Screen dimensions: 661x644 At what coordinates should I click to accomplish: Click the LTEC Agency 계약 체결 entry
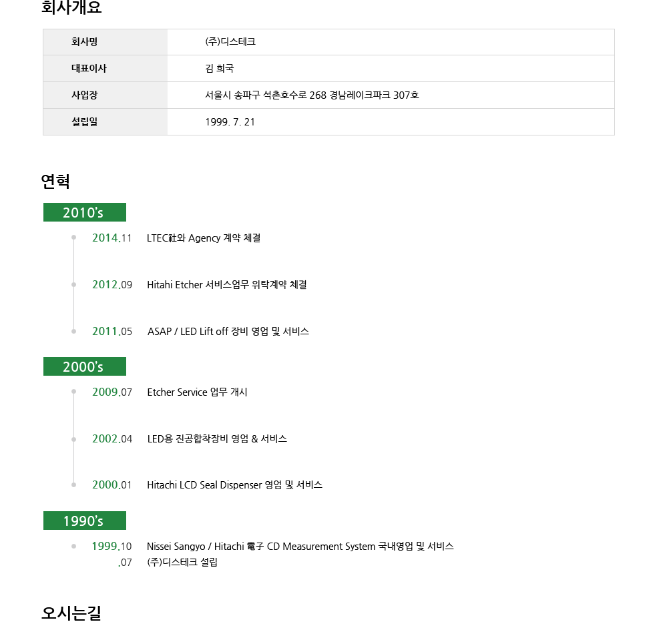[204, 238]
